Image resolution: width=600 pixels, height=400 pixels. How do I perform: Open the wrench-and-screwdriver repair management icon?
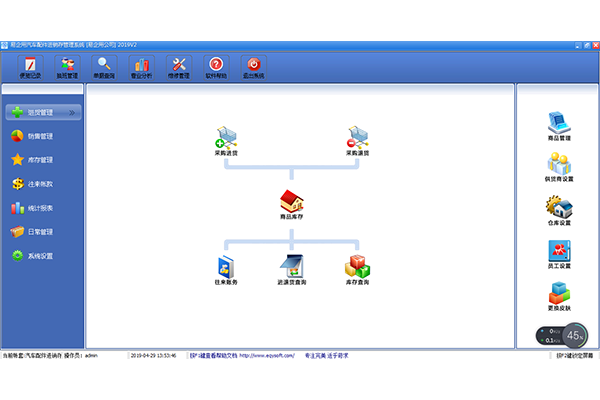point(179,68)
